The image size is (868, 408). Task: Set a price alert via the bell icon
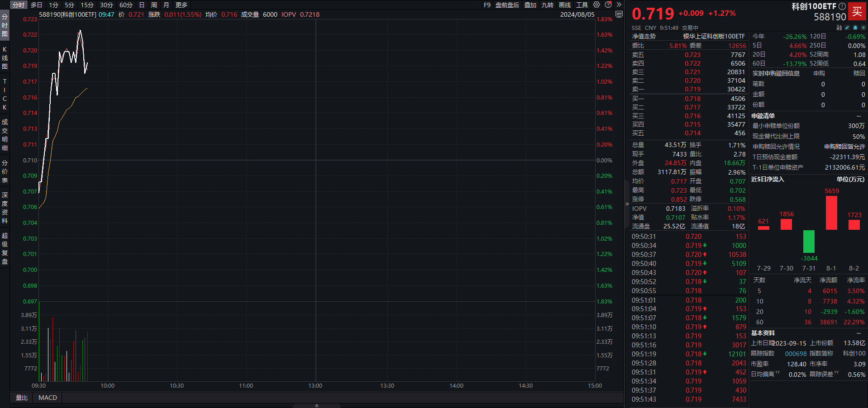[x=855, y=28]
